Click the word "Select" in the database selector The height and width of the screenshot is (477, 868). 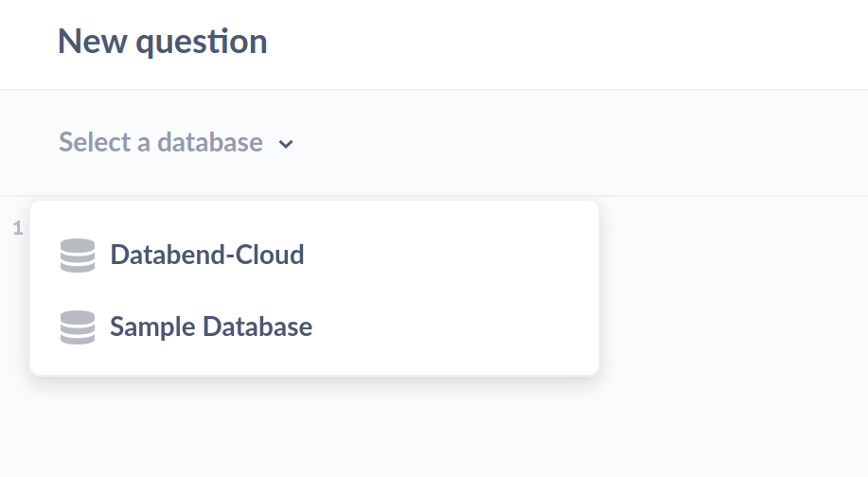pyautogui.click(x=95, y=143)
